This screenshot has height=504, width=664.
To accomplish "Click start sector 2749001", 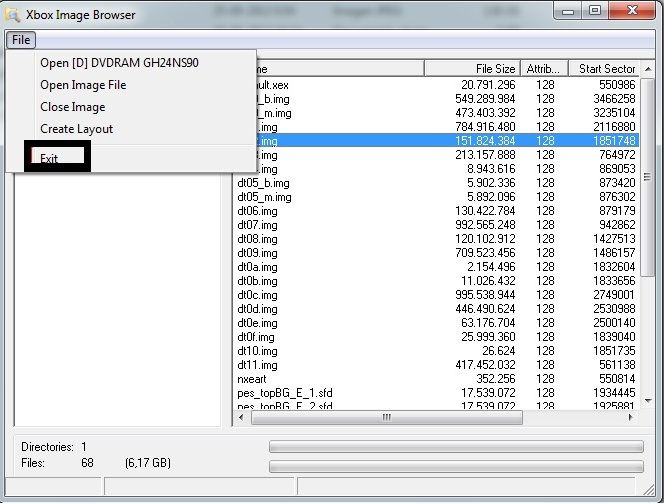I will pos(614,295).
